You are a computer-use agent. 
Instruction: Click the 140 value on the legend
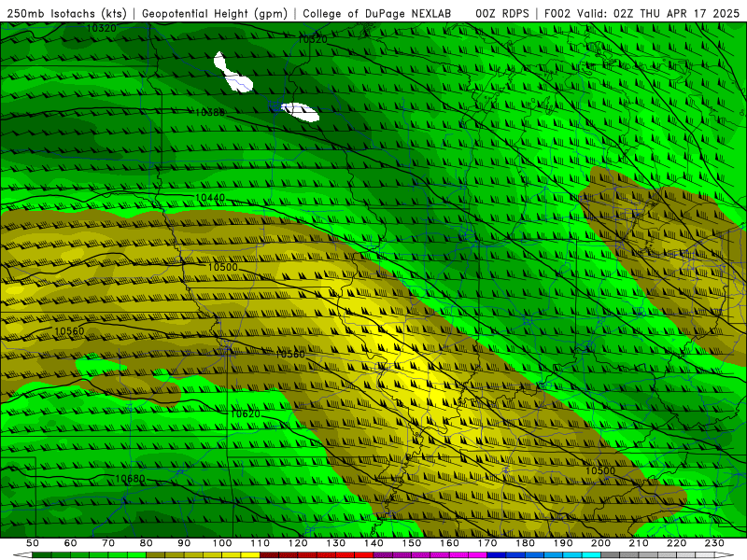click(x=374, y=543)
